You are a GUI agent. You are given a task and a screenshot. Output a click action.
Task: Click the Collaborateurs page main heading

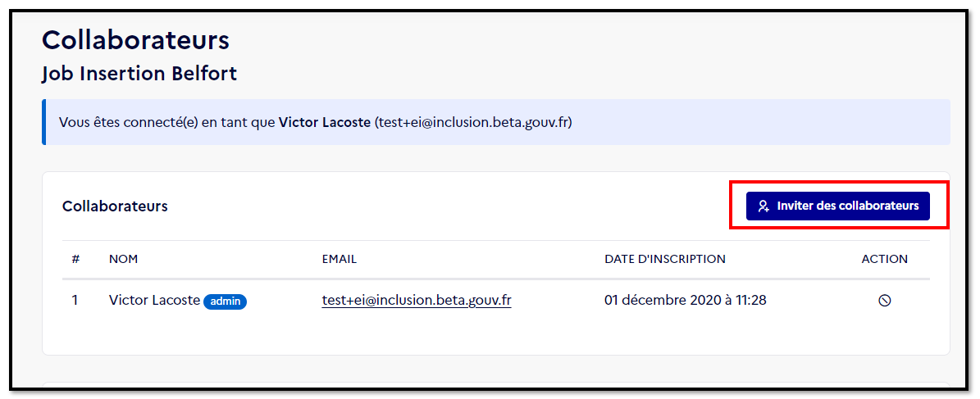pyautogui.click(x=135, y=41)
